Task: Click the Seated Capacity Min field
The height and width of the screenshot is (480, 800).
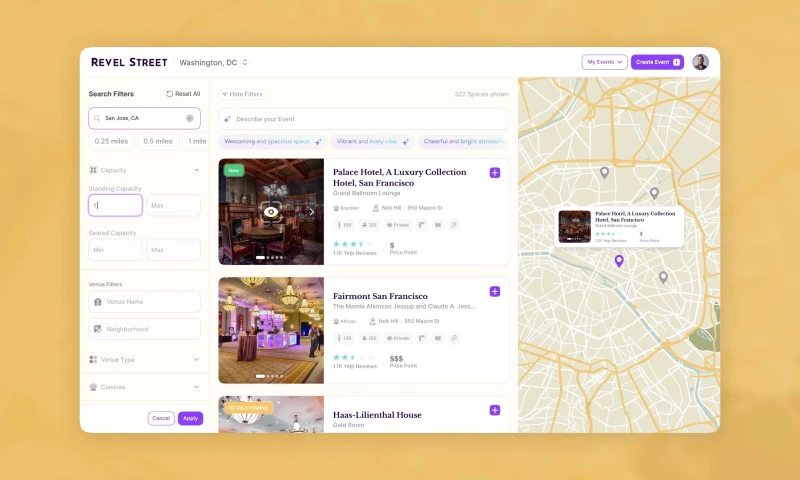Action: [115, 250]
